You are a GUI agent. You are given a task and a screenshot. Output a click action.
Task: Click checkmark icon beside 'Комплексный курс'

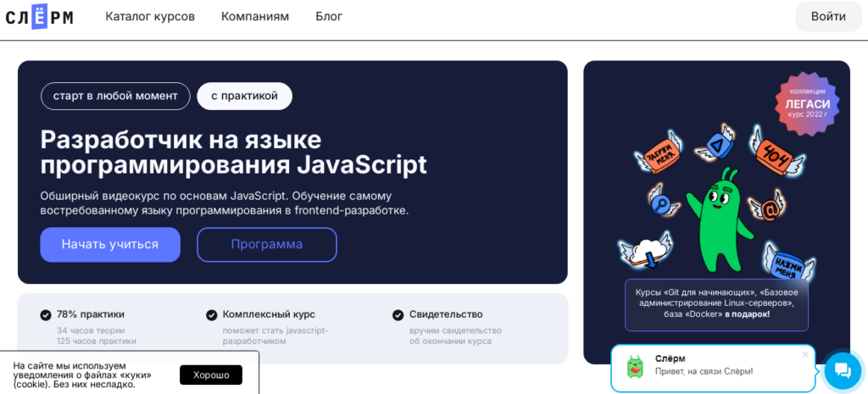(x=211, y=315)
